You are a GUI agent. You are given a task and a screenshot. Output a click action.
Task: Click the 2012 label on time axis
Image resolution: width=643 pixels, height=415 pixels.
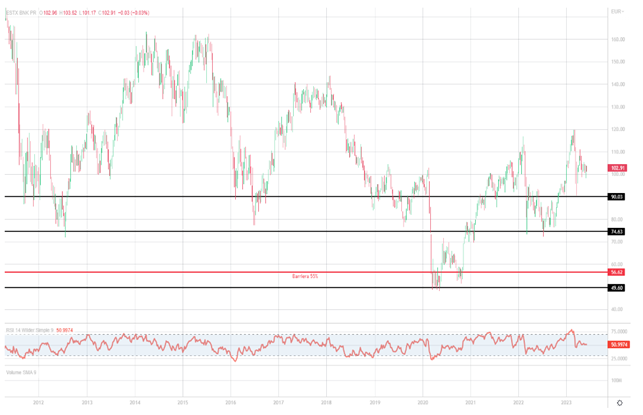click(x=38, y=403)
